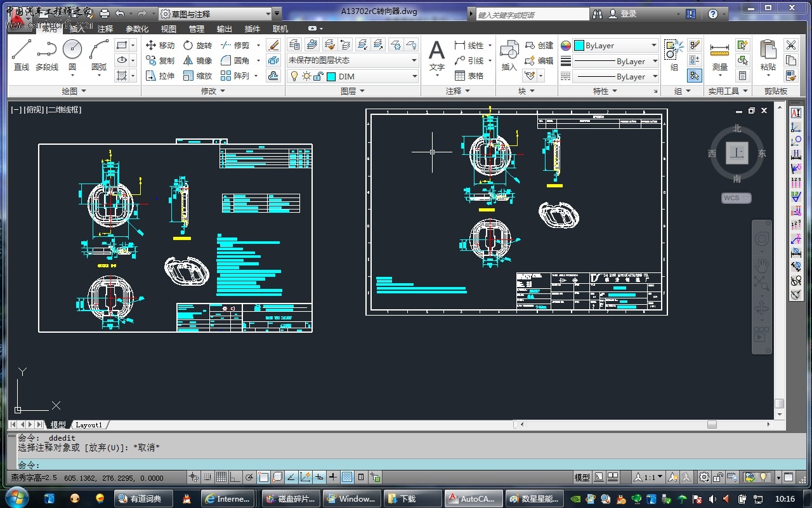The image size is (812, 508).
Task: Open the ByLayer lineweight dropdown
Action: click(616, 61)
